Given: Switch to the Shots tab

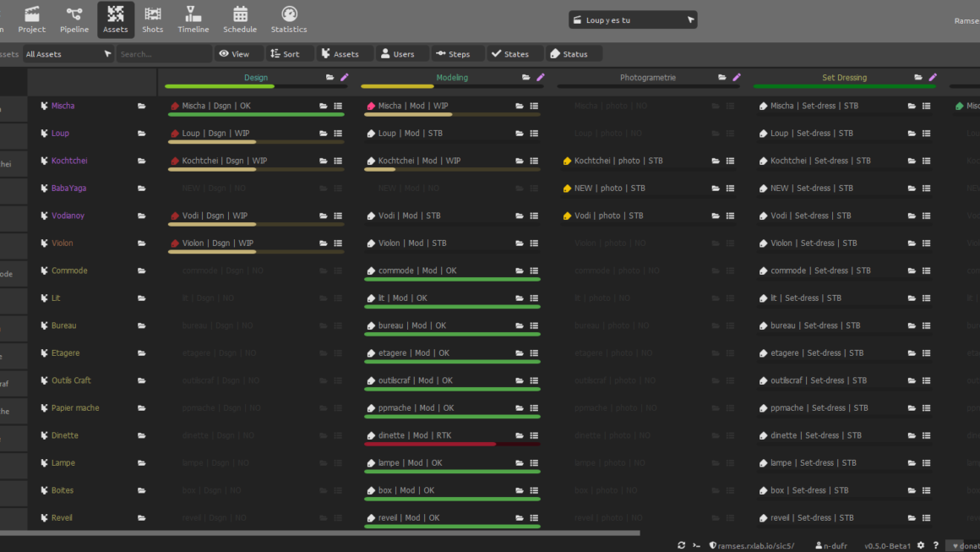Looking at the screenshot, I should point(153,19).
